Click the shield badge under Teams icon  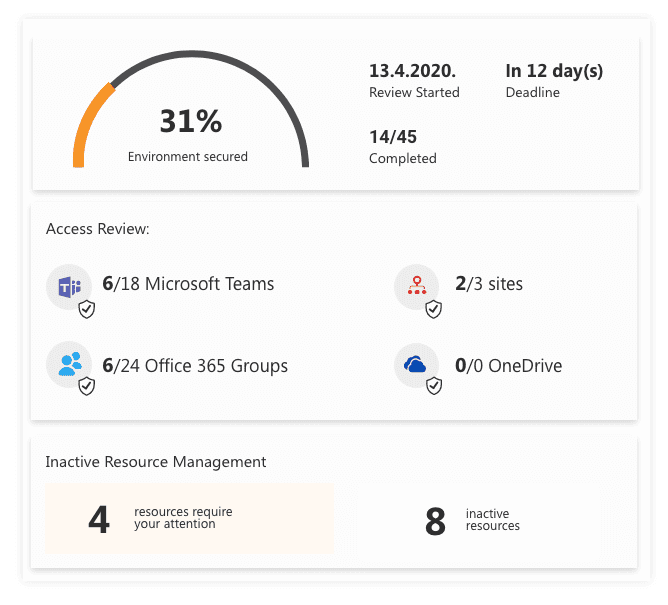tap(87, 309)
